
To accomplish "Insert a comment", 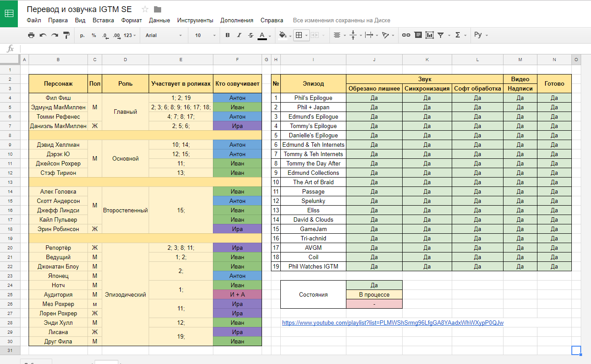I will click(418, 35).
